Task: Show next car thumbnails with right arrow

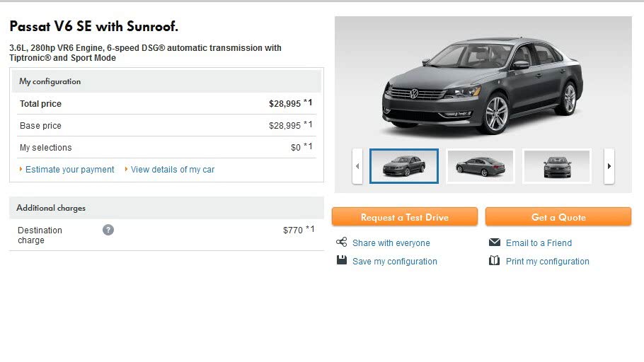Action: pos(609,166)
